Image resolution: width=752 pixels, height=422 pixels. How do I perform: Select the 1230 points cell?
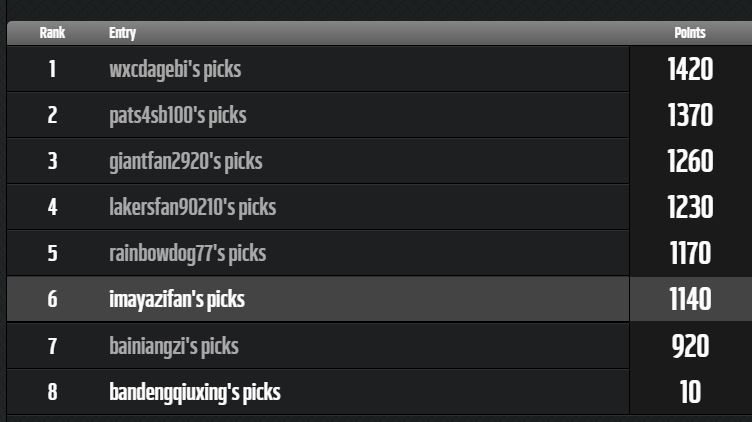[690, 208]
